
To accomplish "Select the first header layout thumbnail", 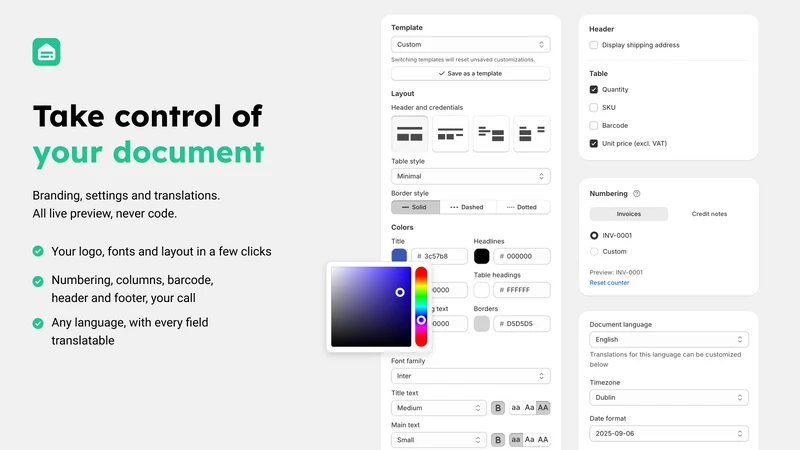I will (x=410, y=134).
